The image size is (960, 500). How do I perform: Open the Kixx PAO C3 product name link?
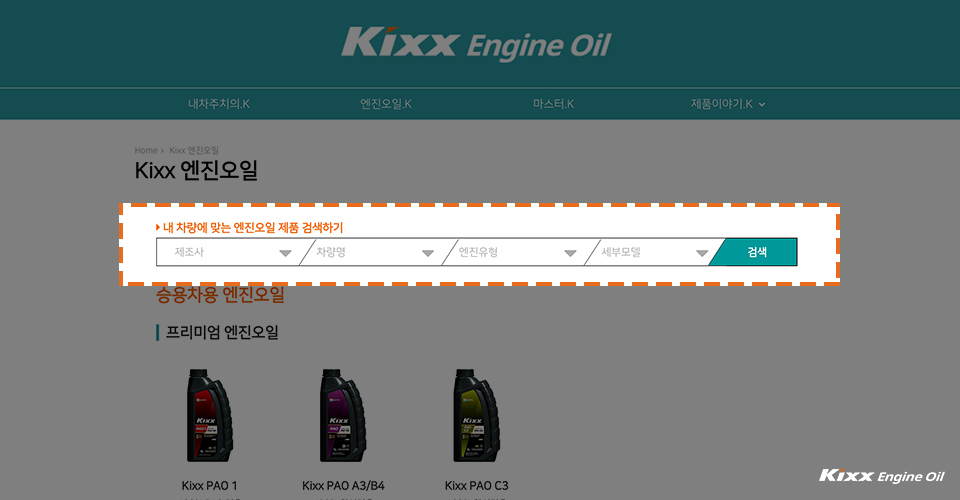476,485
